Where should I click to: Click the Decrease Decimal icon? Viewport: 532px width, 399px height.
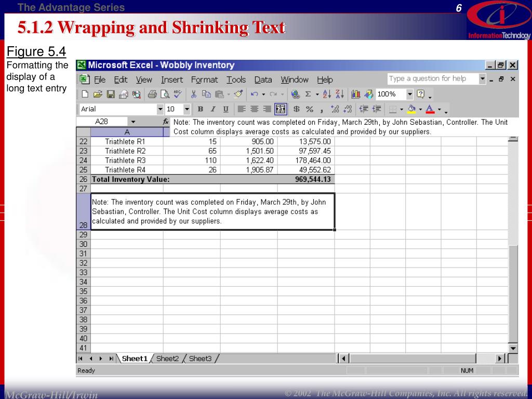348,109
